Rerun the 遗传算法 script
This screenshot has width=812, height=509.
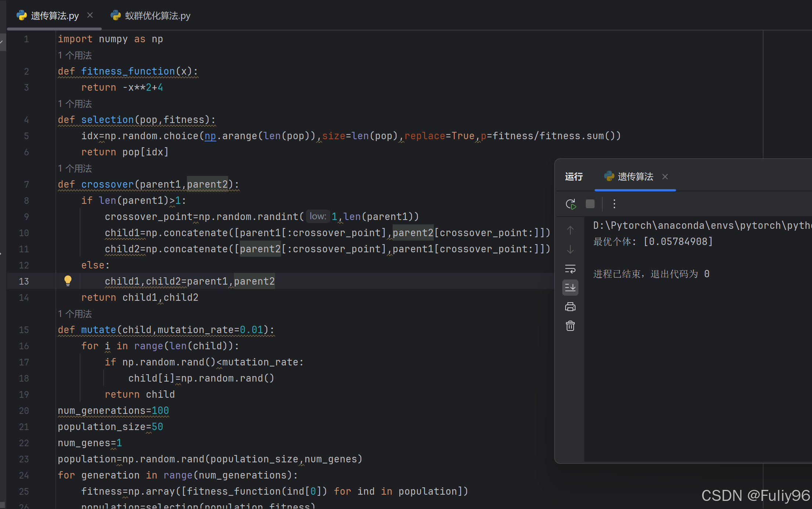(571, 204)
